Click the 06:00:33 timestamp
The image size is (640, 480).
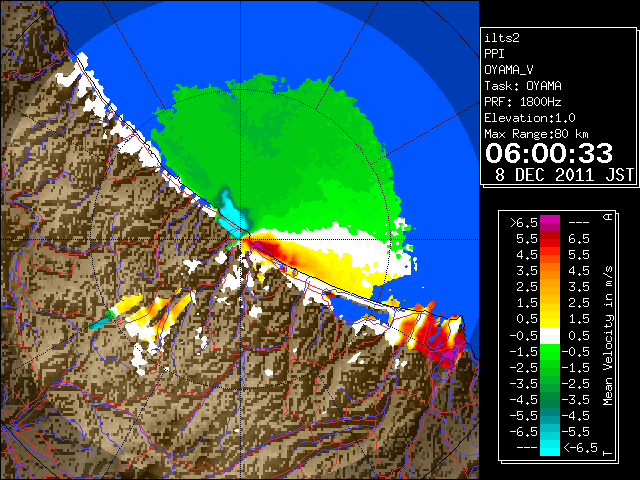549,153
